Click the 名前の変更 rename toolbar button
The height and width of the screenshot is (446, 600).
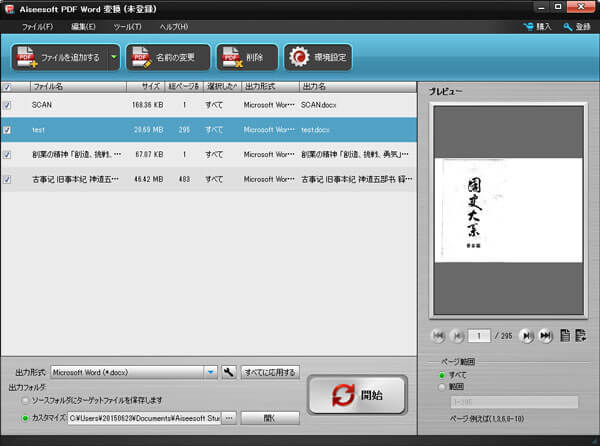tap(167, 57)
